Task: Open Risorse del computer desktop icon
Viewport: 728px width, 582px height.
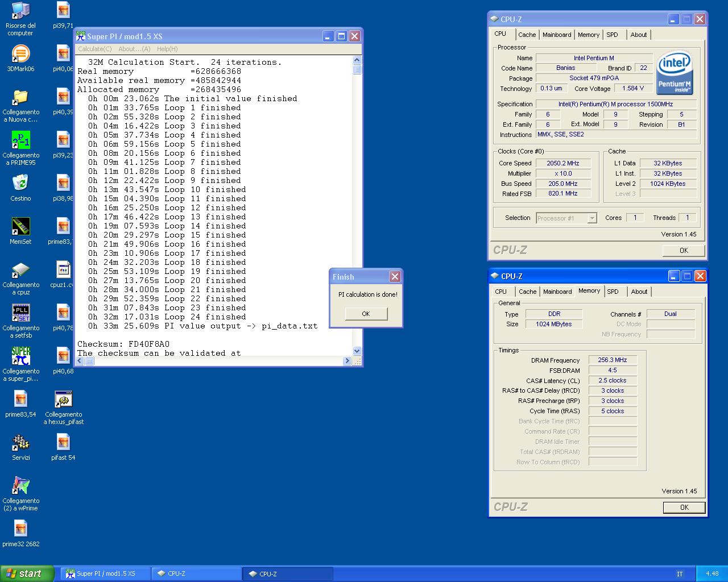Action: tap(20, 19)
